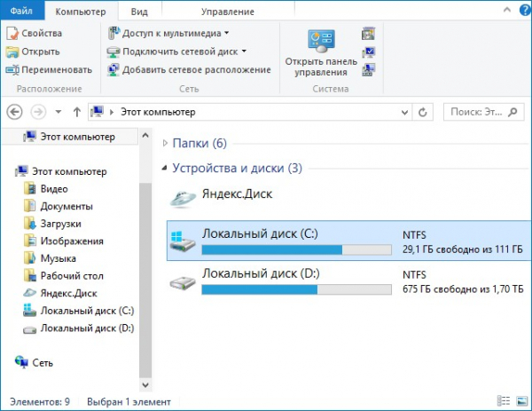The width and height of the screenshot is (532, 411).
Task: Switch to the details view in status bar
Action: tap(504, 401)
